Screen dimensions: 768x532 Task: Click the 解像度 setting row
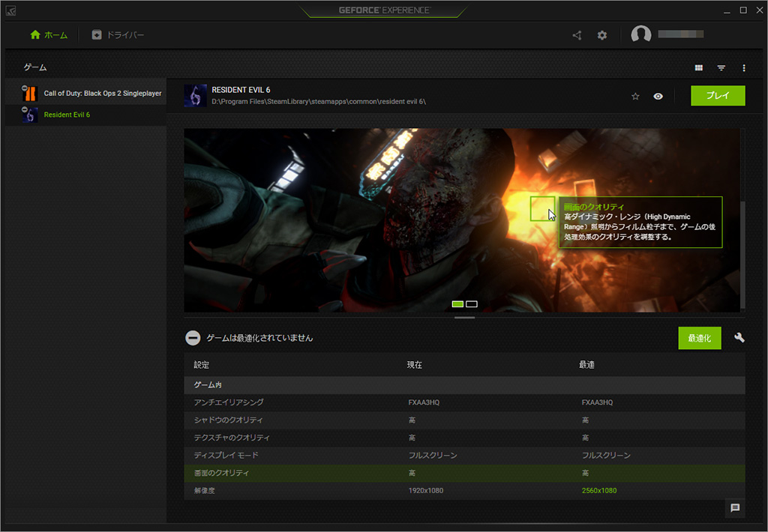click(464, 491)
